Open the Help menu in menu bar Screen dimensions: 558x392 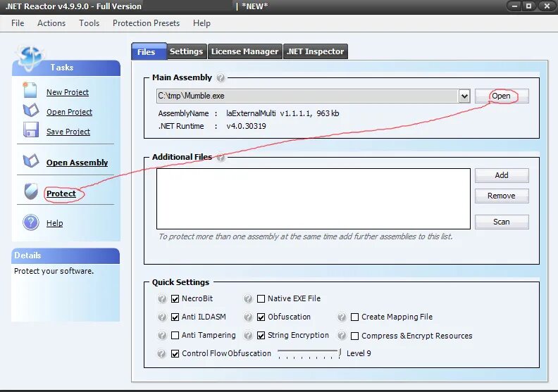click(x=201, y=23)
